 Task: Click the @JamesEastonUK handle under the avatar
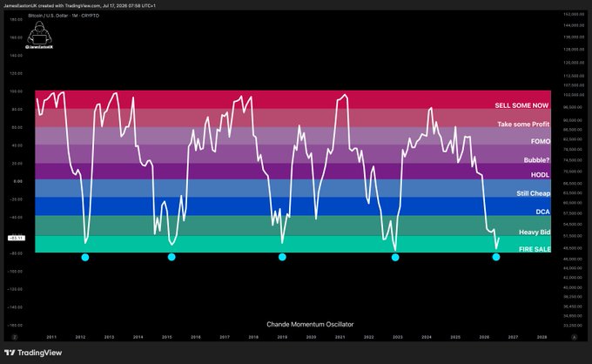point(39,47)
